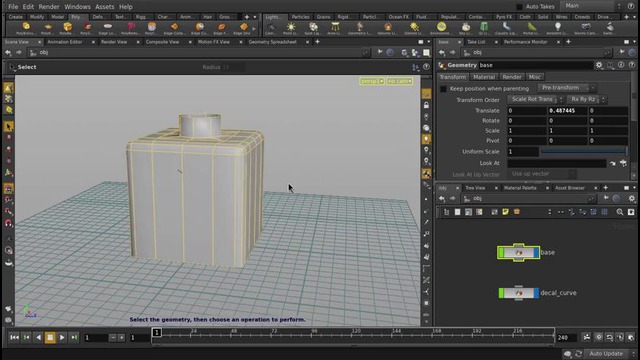The height and width of the screenshot is (360, 640).
Task: Toggle pin on the network editor pane
Action: (x=606, y=198)
